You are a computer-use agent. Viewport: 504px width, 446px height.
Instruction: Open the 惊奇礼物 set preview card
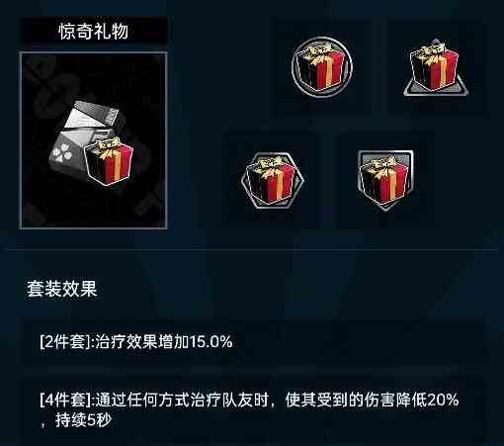[94, 140]
